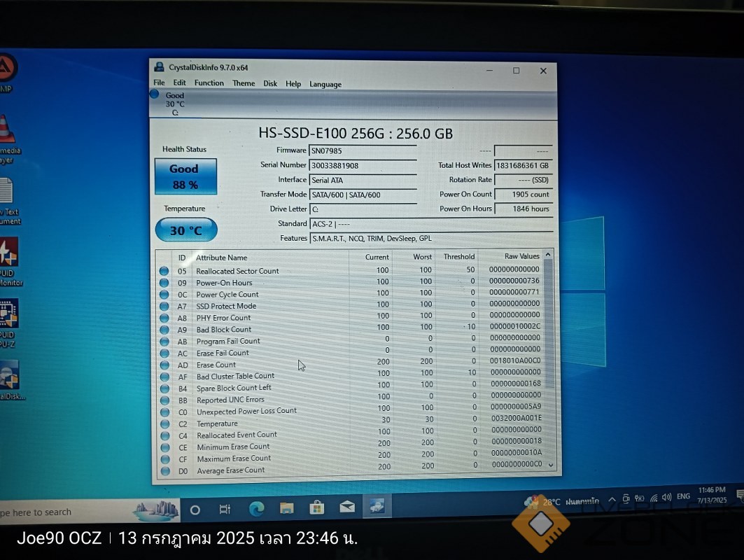Click status dot of PHY Error Count
Viewport: 744px width, 560px height.
(x=164, y=318)
